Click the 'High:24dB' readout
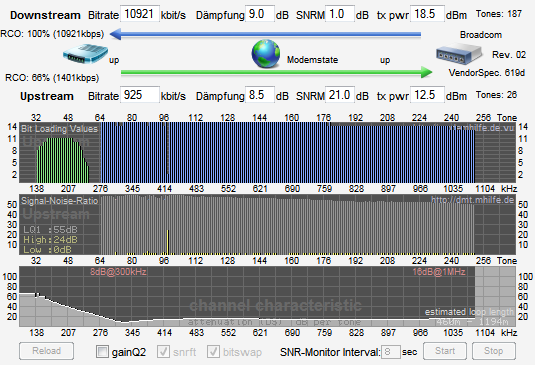 (50, 240)
